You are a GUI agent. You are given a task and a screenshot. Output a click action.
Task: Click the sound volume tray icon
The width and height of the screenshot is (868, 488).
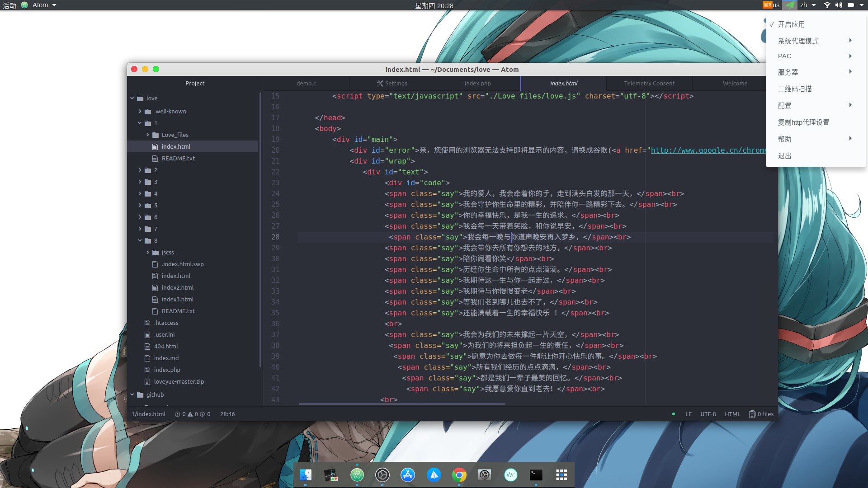pos(839,5)
